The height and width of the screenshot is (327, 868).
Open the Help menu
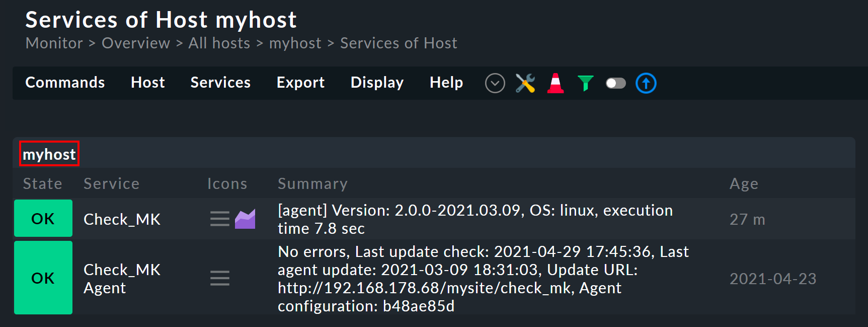pyautogui.click(x=446, y=83)
